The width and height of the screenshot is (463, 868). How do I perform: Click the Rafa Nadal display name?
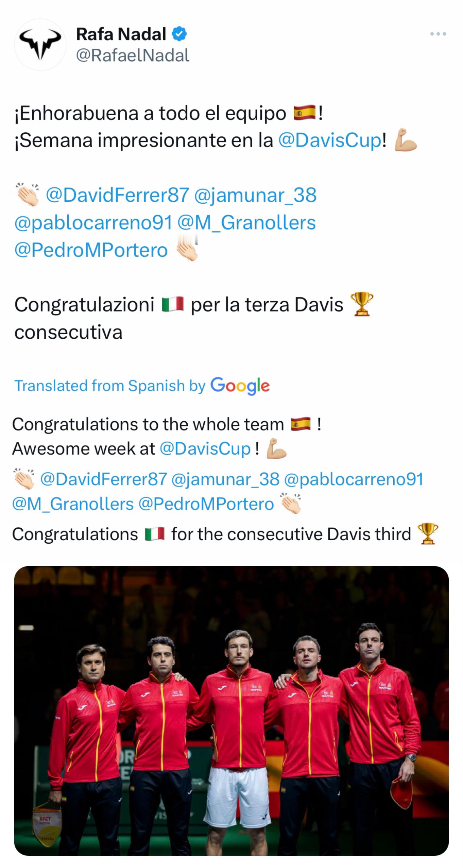coord(121,34)
